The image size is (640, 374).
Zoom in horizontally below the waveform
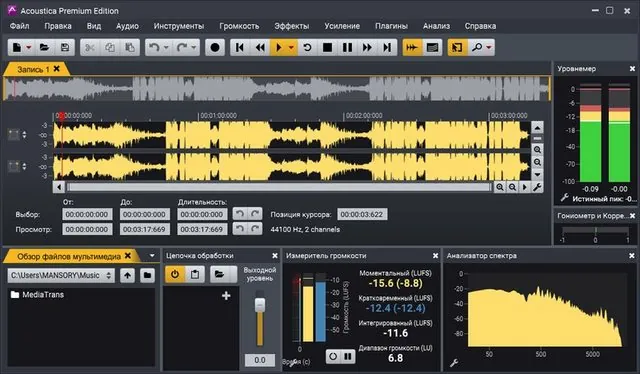500,187
